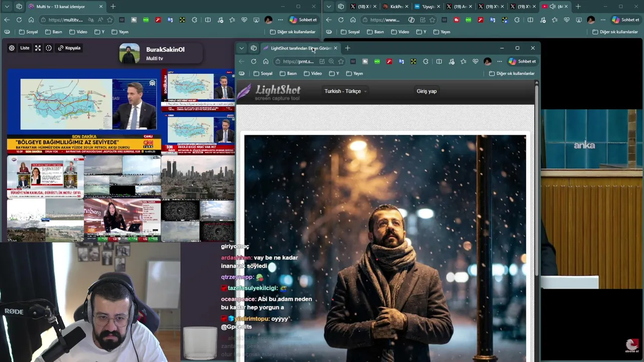Viewport: 644px width, 362px height.
Task: Switch to the (19) An X tab
Action: point(459,7)
